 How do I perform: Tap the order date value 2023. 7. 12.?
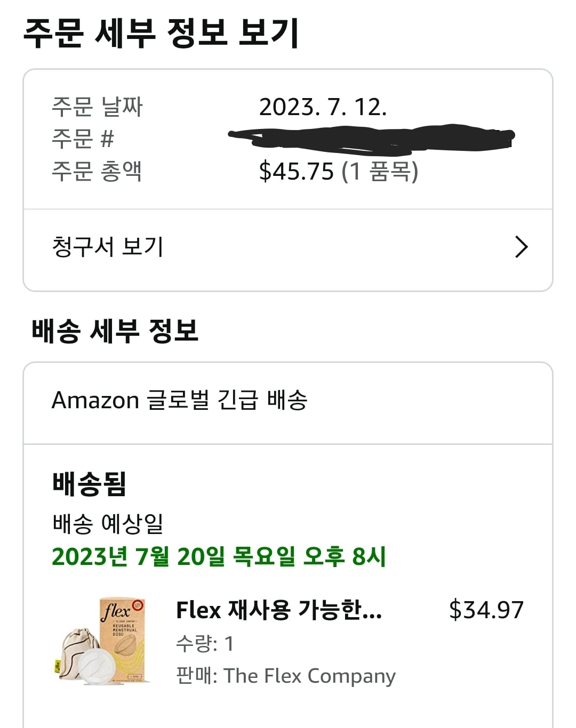pyautogui.click(x=323, y=107)
